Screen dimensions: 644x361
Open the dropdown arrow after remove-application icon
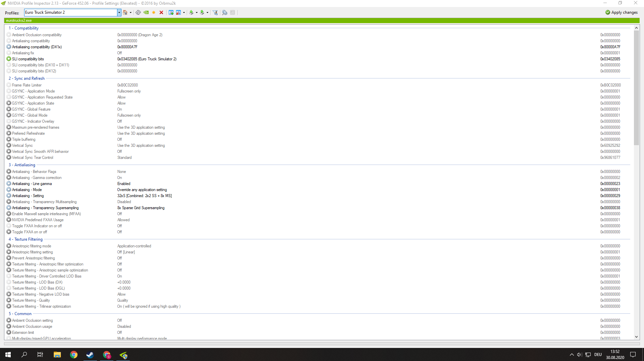click(184, 13)
